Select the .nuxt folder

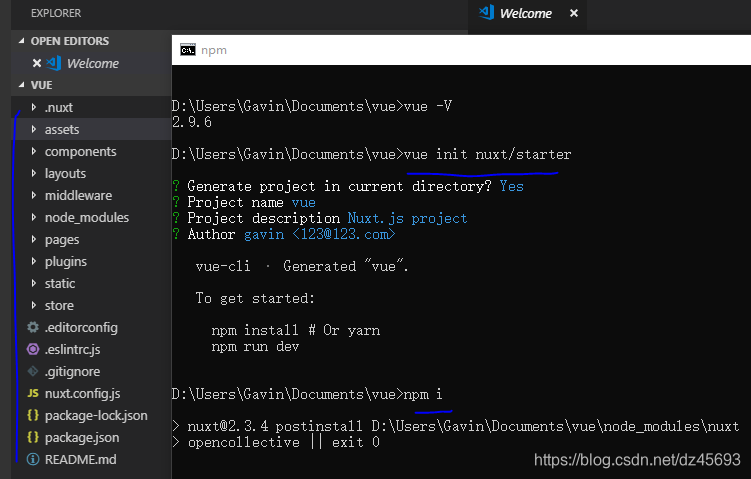(x=91, y=107)
